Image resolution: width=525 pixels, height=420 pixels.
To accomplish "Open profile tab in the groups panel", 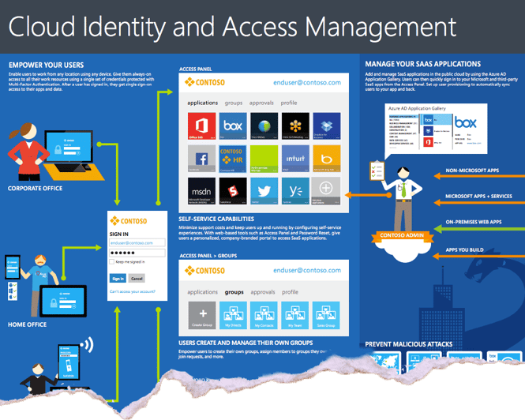I will click(289, 292).
